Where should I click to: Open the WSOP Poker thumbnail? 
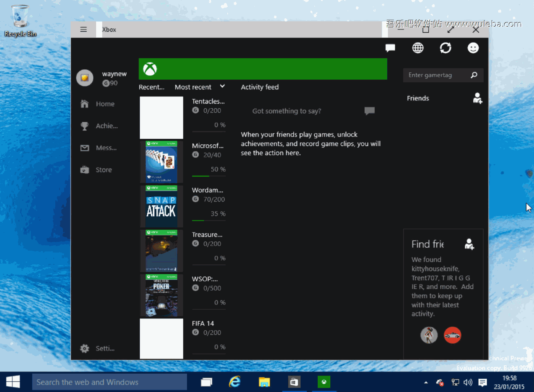[x=161, y=295]
